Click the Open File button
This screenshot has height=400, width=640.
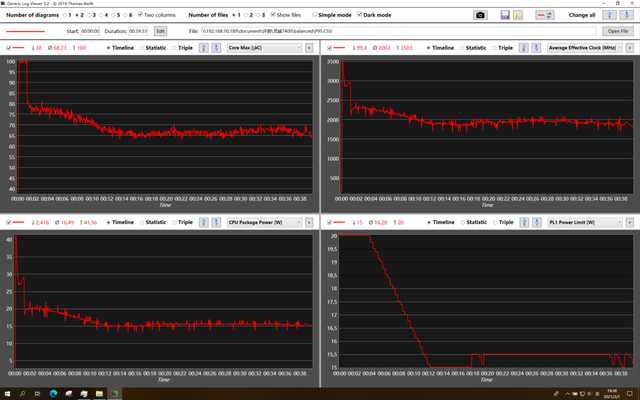(x=618, y=31)
